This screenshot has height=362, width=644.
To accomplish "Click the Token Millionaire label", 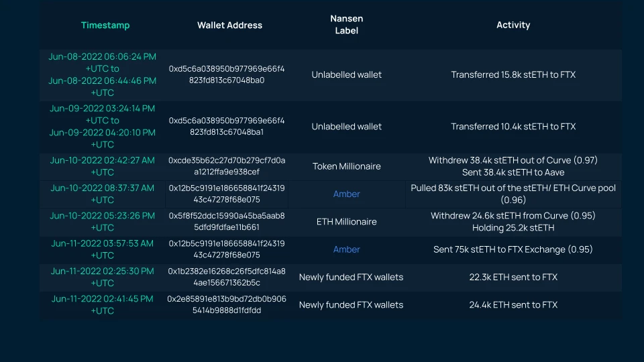I will [347, 166].
